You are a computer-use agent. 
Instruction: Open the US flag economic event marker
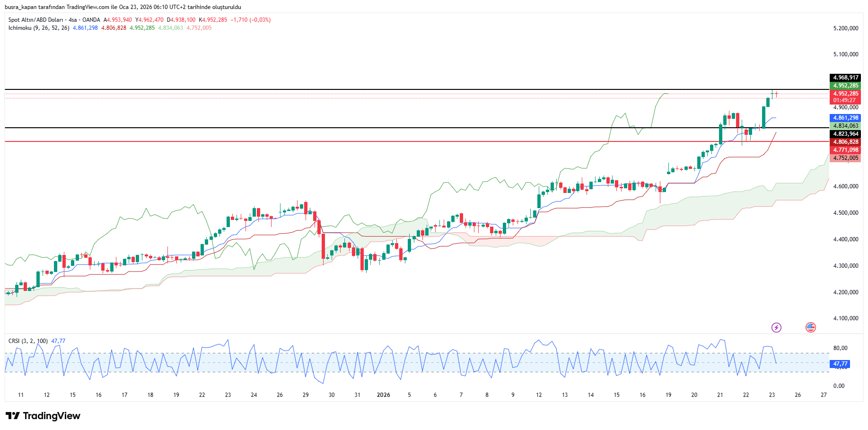pos(811,327)
